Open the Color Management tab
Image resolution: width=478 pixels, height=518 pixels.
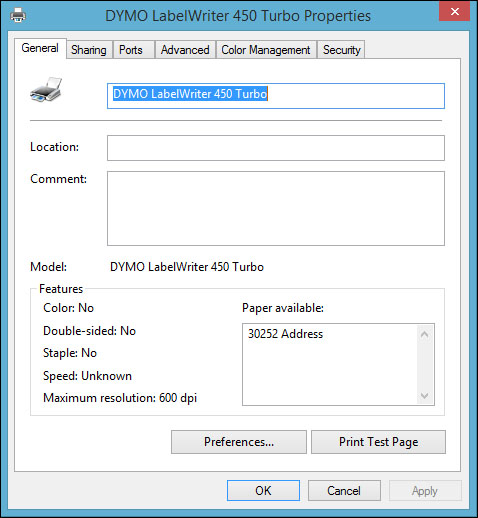tap(266, 50)
